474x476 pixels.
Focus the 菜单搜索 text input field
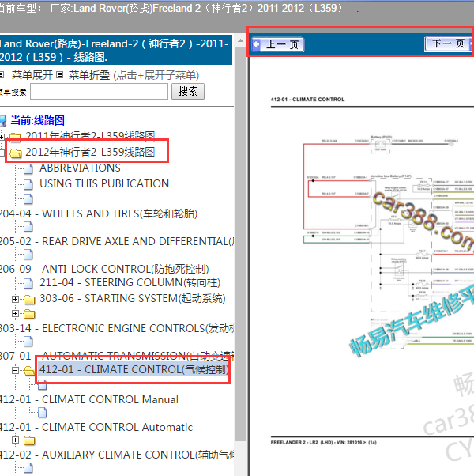[x=99, y=91]
